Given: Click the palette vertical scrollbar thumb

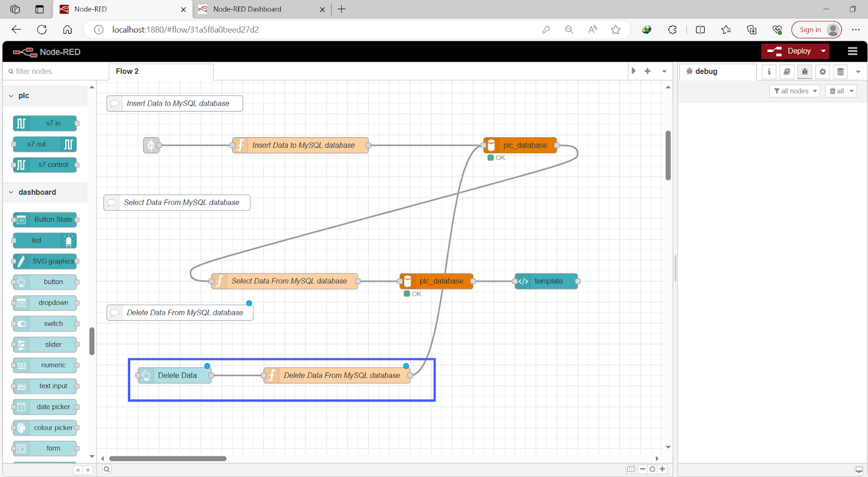Looking at the screenshot, I should 92,341.
